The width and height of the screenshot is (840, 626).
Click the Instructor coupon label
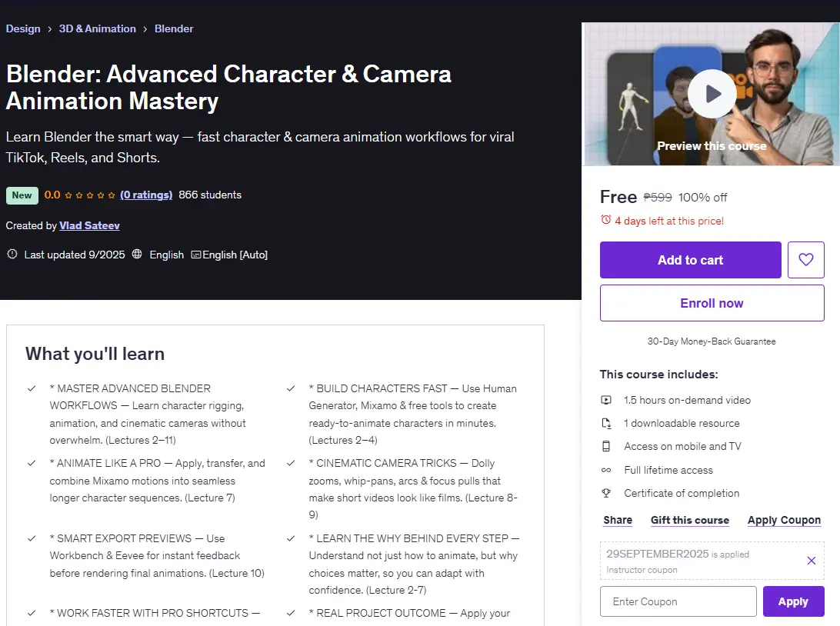click(642, 570)
